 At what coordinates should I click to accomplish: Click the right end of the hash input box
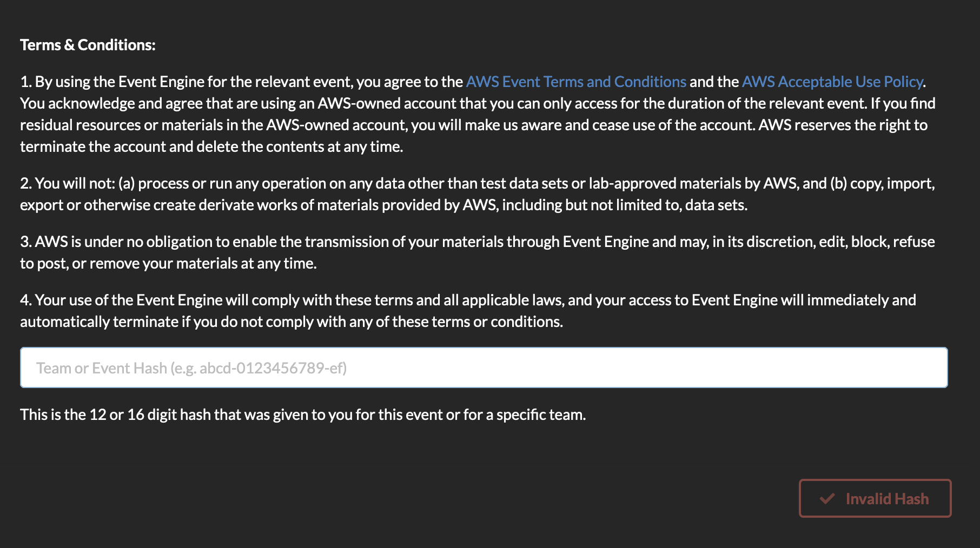tap(930, 367)
